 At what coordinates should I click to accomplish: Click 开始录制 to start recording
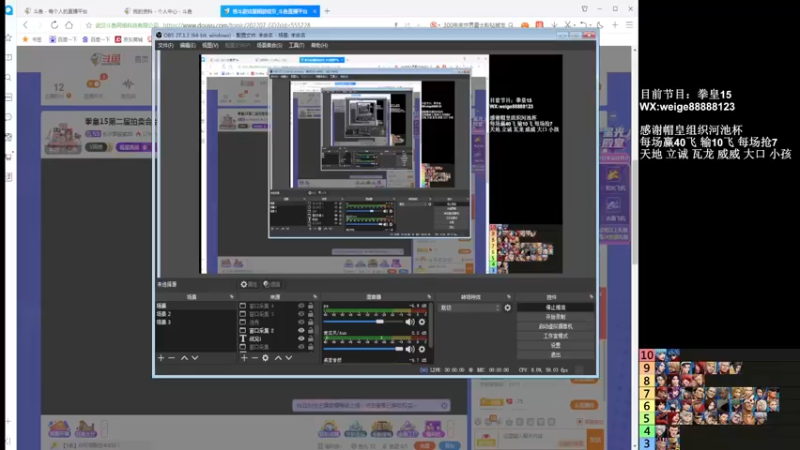coord(556,317)
